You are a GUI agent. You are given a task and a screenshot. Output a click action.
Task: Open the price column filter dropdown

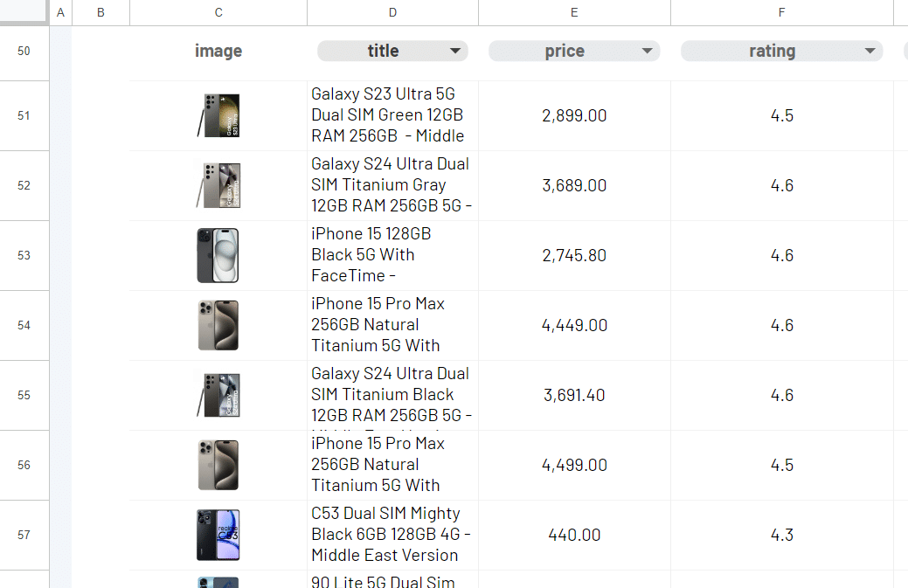(647, 52)
